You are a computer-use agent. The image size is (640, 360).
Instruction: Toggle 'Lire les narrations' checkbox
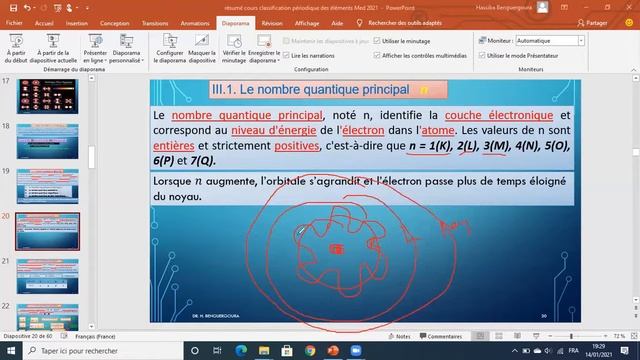tap(286, 55)
